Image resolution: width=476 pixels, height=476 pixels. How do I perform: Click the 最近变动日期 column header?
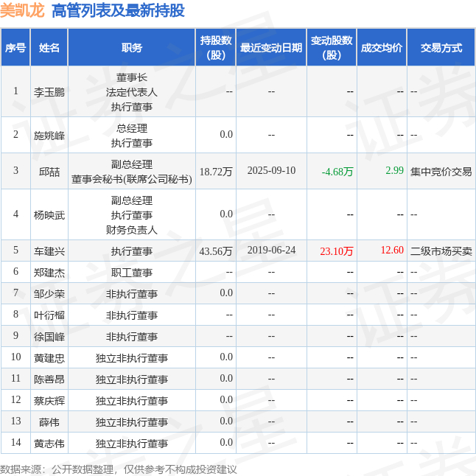click(x=271, y=48)
